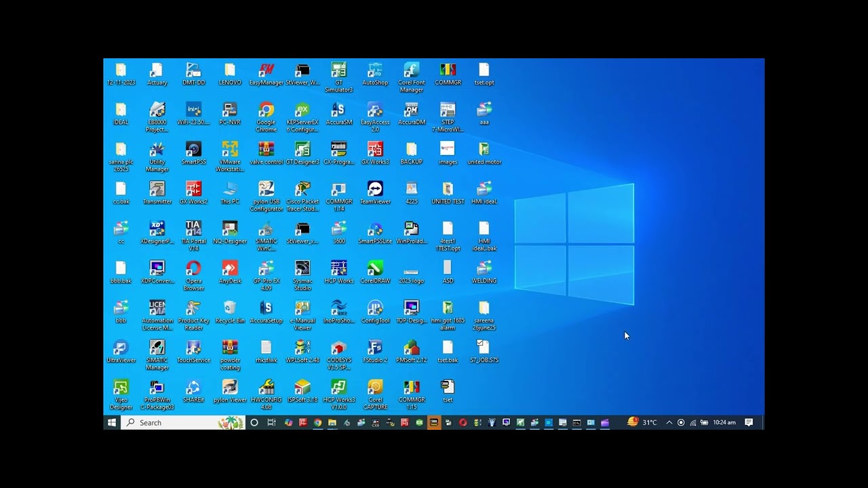Open the Vijeo Designer shortcut

[x=121, y=395]
